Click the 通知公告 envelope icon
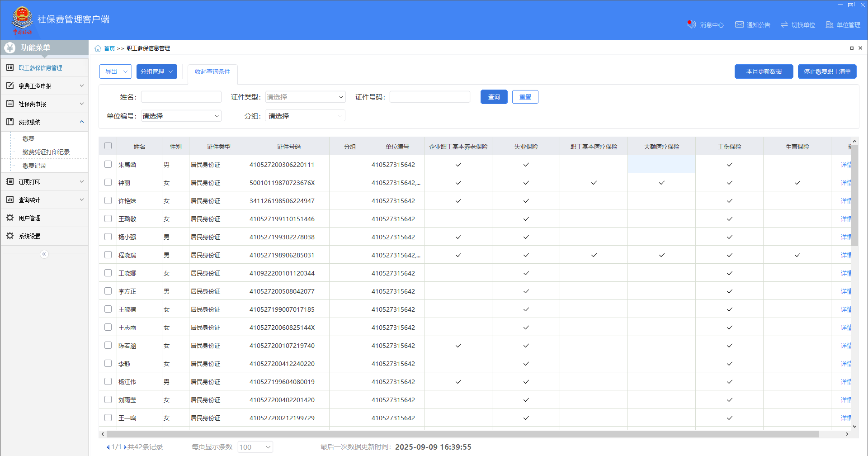Image resolution: width=868 pixels, height=456 pixels. coord(739,24)
